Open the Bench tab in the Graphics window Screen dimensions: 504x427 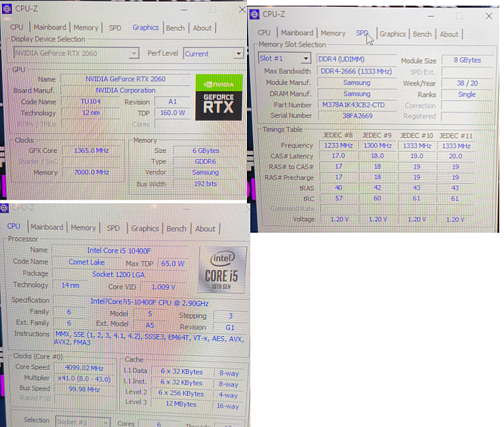[175, 28]
